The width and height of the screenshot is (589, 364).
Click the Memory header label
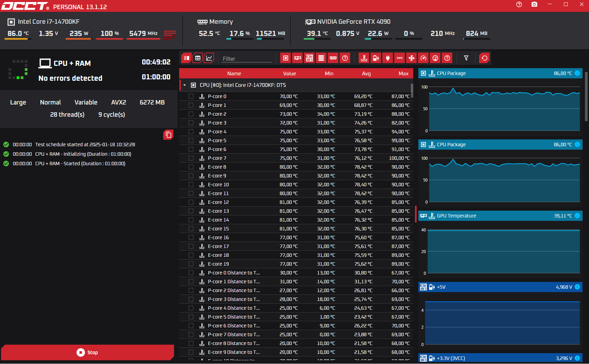coord(221,22)
